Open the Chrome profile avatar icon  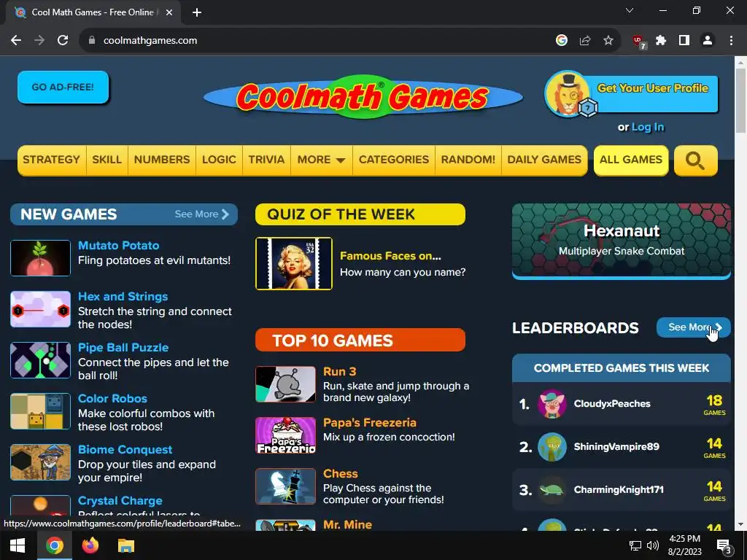[x=708, y=41]
